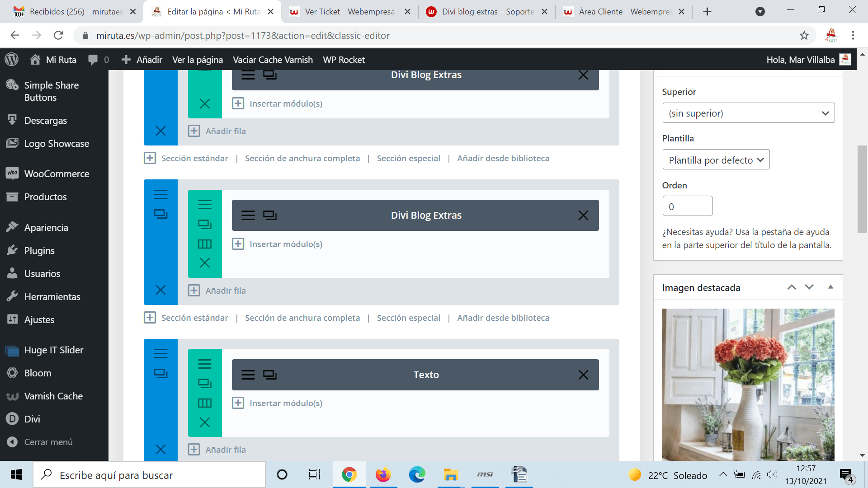Screen dimensions: 868x488
Task: Insert module below Texto module
Action: tap(278, 404)
